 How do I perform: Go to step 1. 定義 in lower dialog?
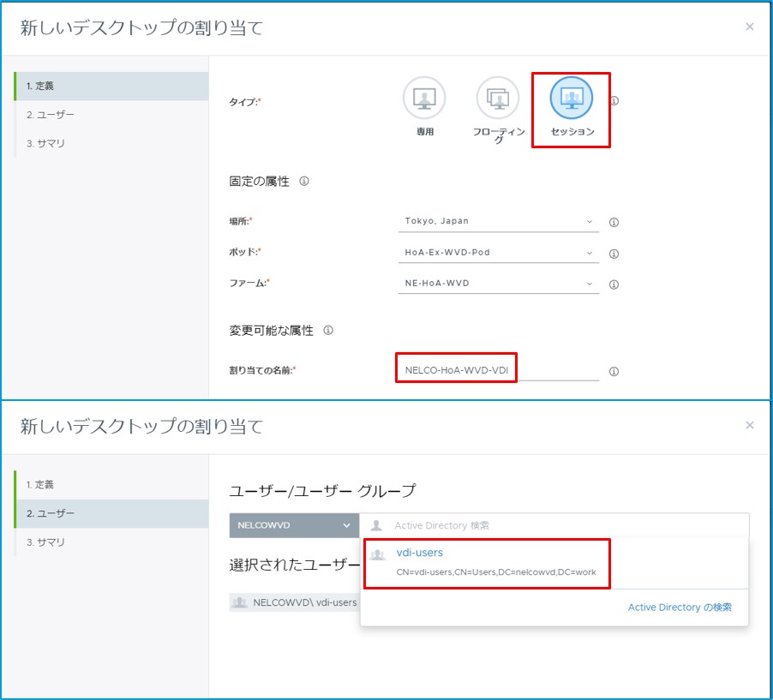click(x=112, y=485)
